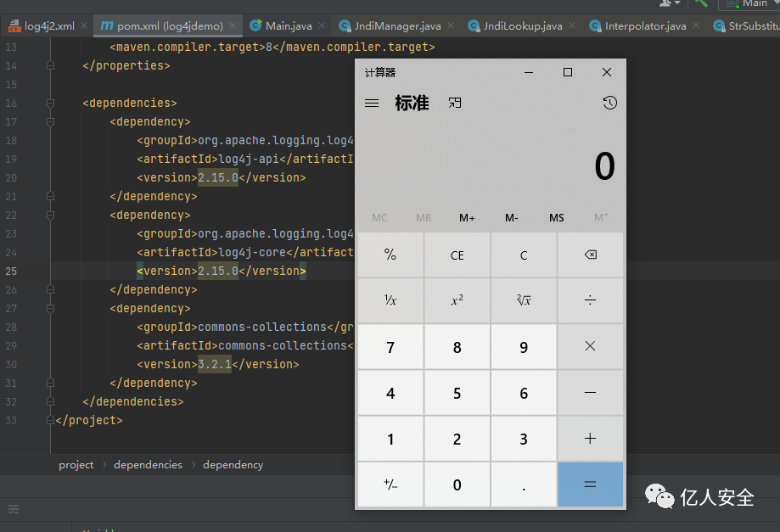The width and height of the screenshot is (780, 532).
Task: Click the M- memory subtract button
Action: pos(512,218)
